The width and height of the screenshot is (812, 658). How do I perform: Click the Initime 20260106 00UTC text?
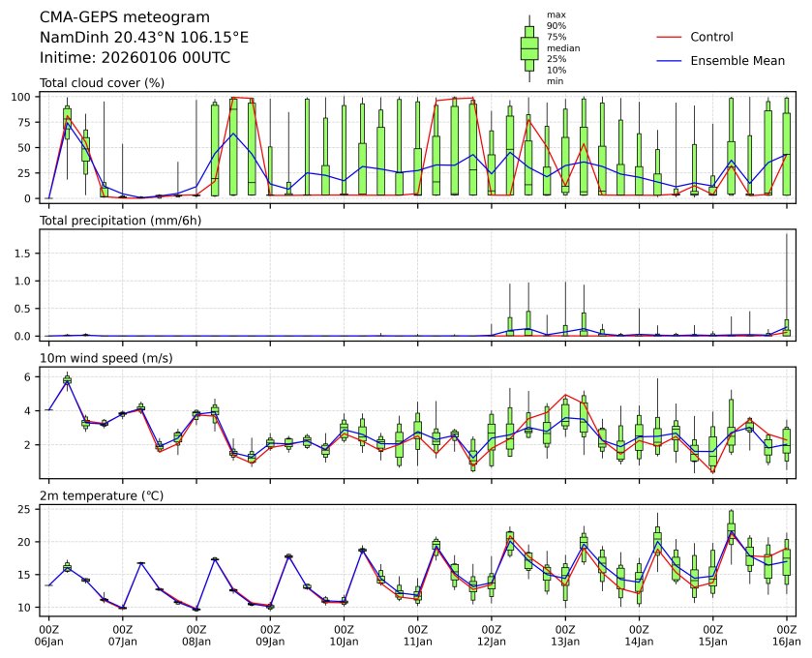click(x=135, y=57)
